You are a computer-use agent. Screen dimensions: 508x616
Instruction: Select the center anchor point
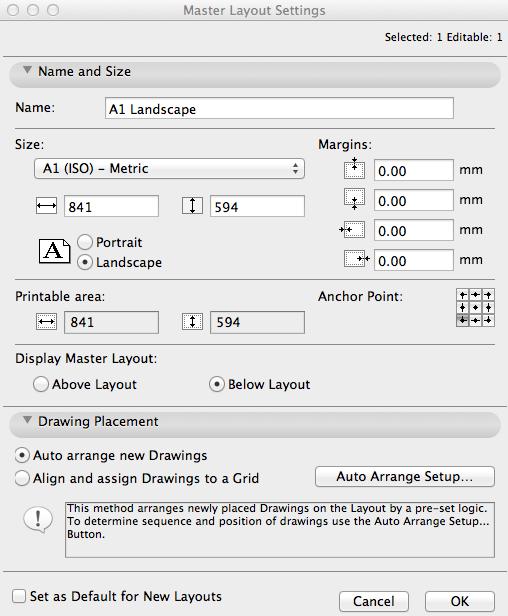(x=475, y=308)
